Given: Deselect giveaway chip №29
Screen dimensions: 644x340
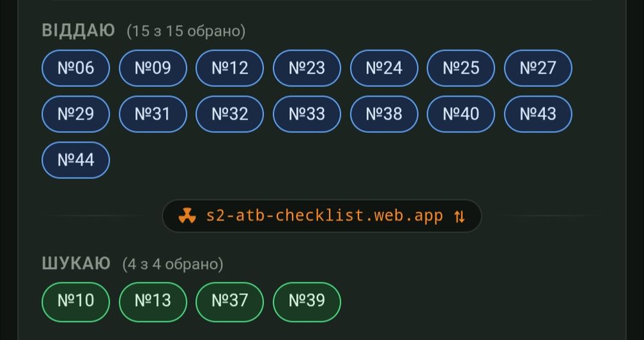Looking at the screenshot, I should (x=76, y=114).
